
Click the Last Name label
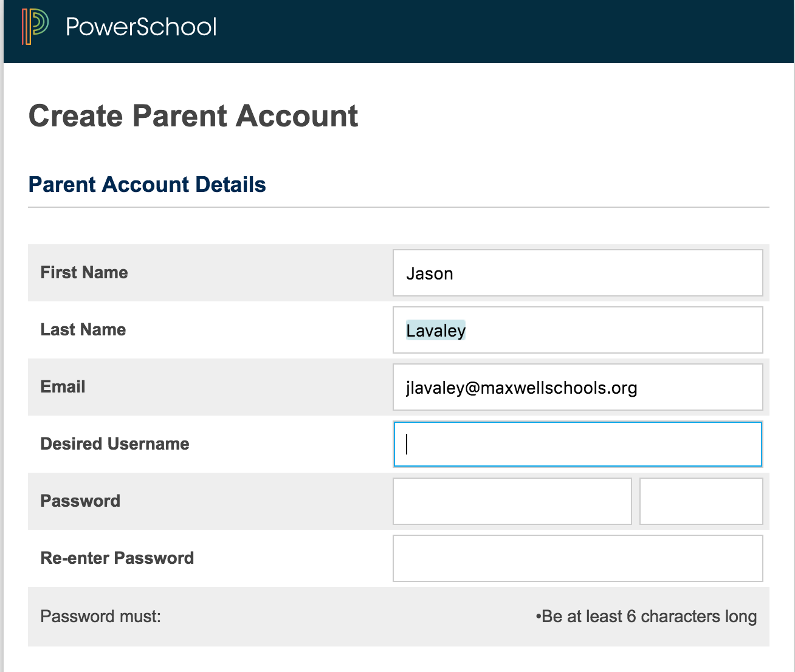[x=83, y=330]
